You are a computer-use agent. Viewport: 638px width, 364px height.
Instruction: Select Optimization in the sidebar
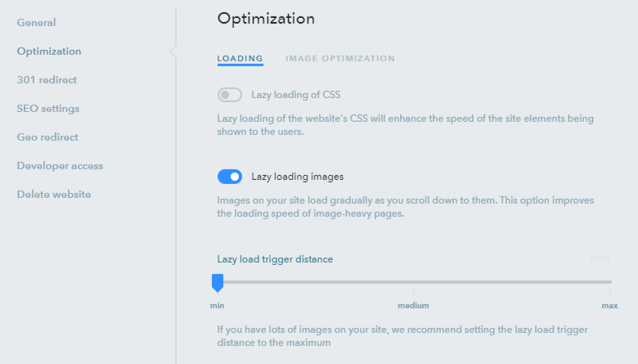(x=49, y=52)
